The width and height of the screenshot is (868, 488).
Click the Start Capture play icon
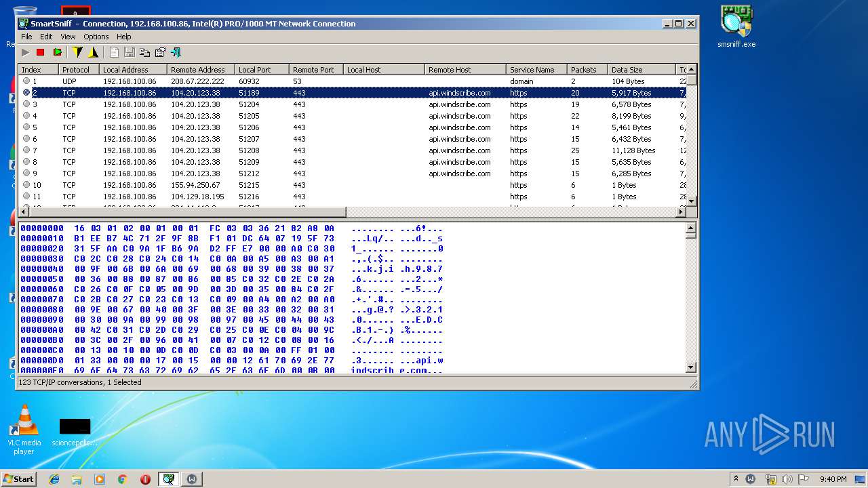pos(25,52)
